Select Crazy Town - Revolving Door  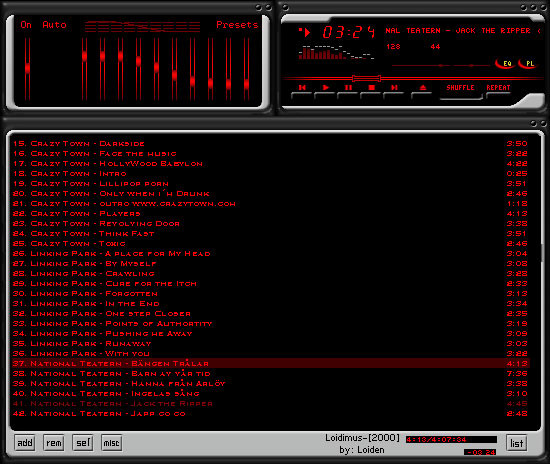point(270,223)
